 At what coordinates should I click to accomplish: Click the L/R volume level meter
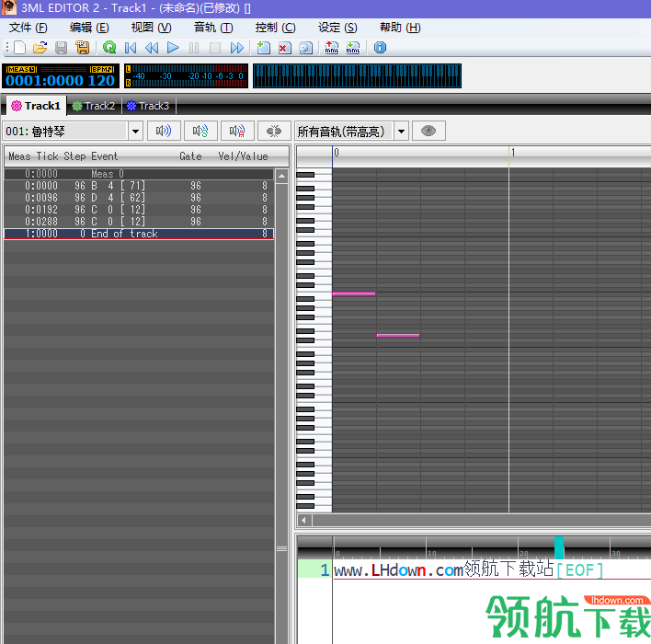(186, 75)
